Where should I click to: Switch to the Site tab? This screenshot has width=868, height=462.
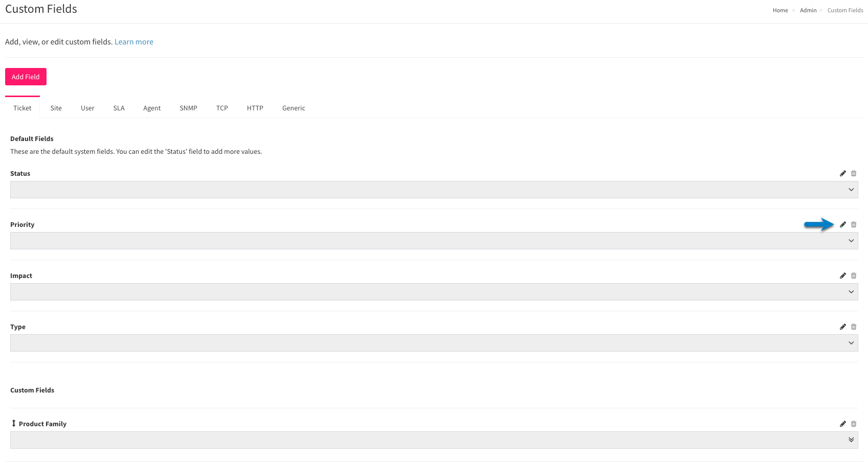pyautogui.click(x=56, y=108)
